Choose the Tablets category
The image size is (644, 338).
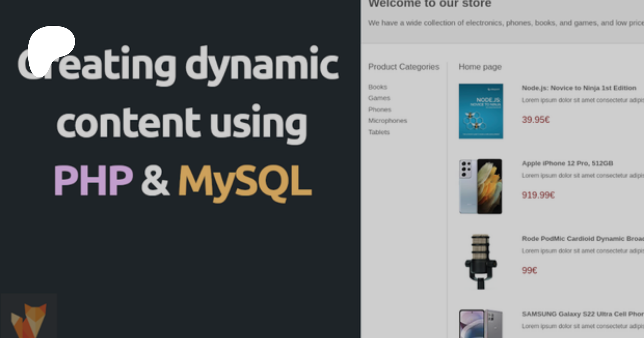coord(379,132)
